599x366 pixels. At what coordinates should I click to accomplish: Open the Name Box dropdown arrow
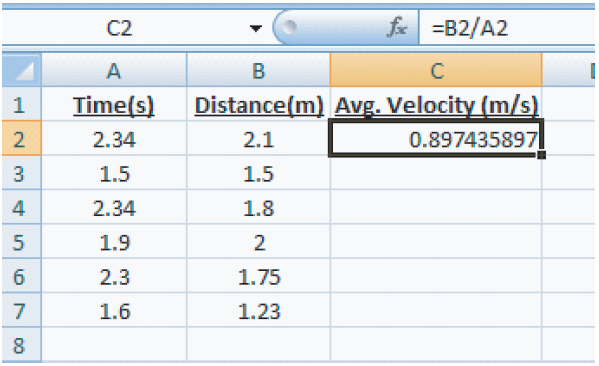(256, 28)
